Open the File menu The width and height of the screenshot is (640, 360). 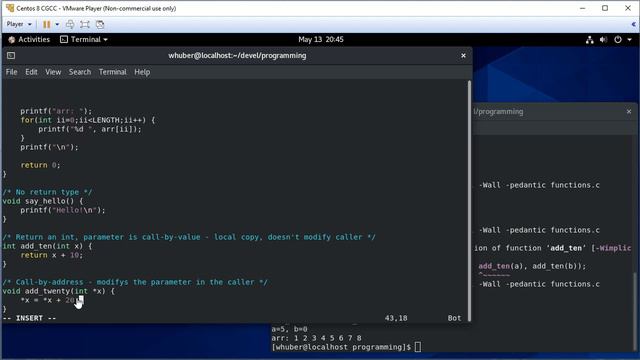tap(11, 72)
